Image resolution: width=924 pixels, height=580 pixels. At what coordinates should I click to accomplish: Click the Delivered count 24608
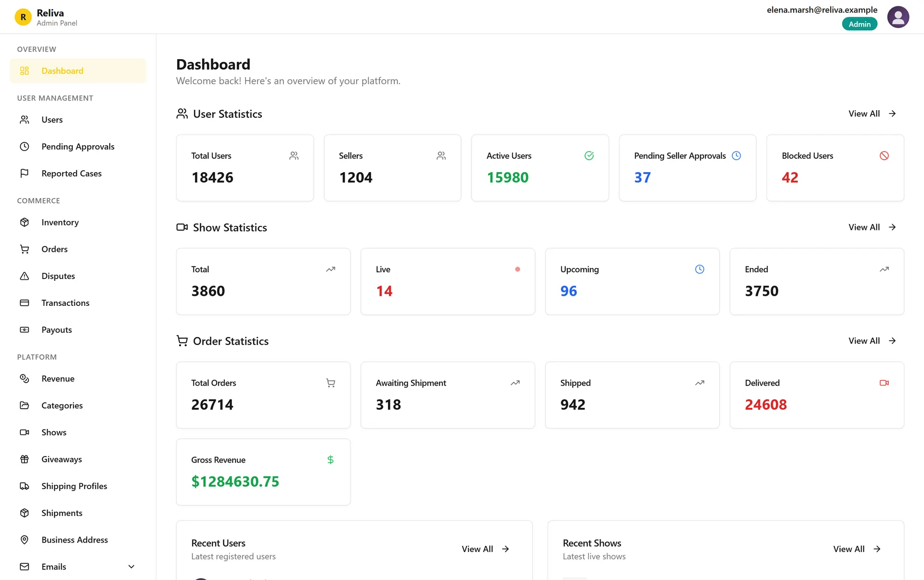click(x=766, y=404)
